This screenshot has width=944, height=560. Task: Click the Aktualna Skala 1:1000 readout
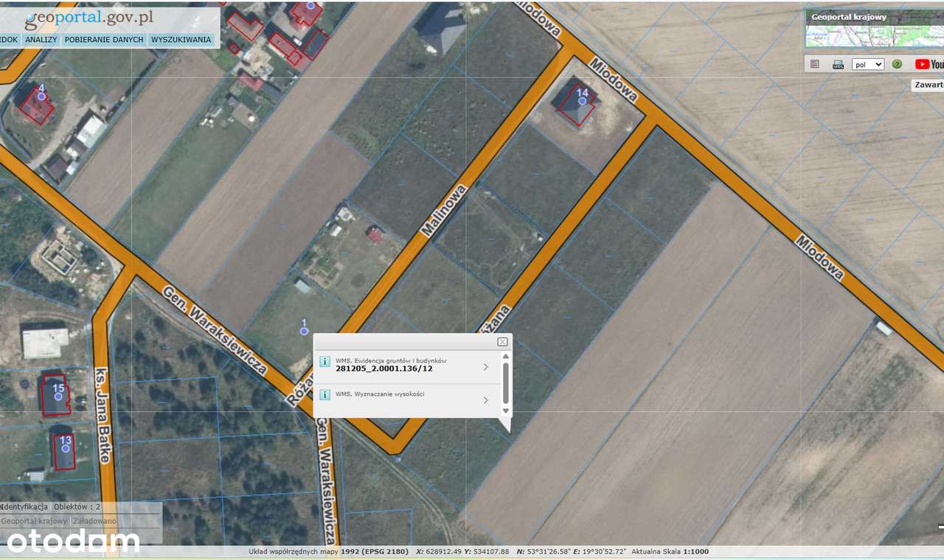(x=670, y=552)
